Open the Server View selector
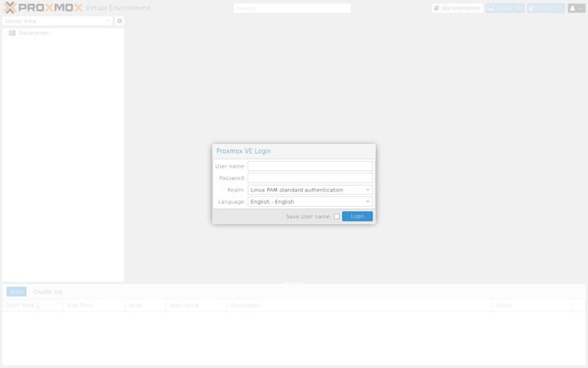The height and width of the screenshot is (368, 588). tap(57, 21)
